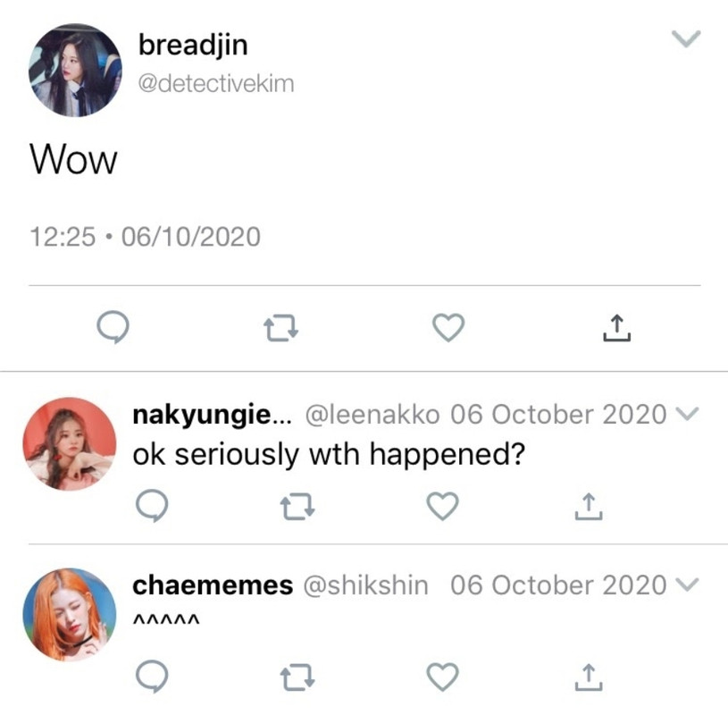Share the reply from @leenakko
Screen dimensions: 728x715
pos(589,507)
